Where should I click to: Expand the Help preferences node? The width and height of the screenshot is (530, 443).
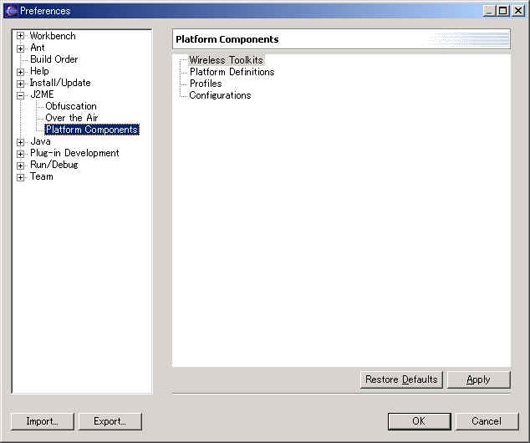21,72
